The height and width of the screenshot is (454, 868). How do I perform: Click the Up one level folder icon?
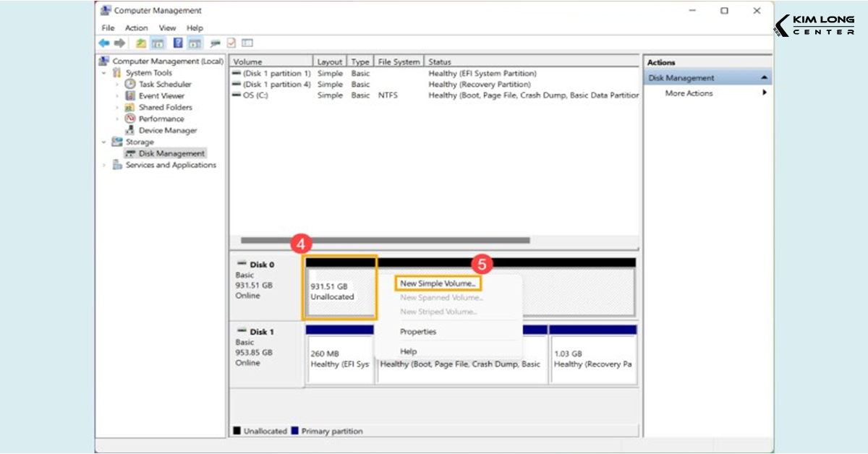point(142,43)
